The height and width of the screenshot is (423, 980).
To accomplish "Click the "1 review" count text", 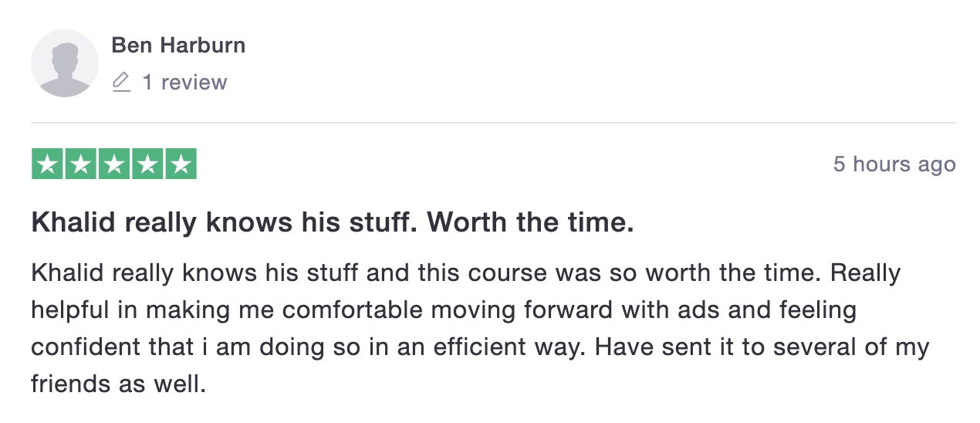I will coord(184,83).
